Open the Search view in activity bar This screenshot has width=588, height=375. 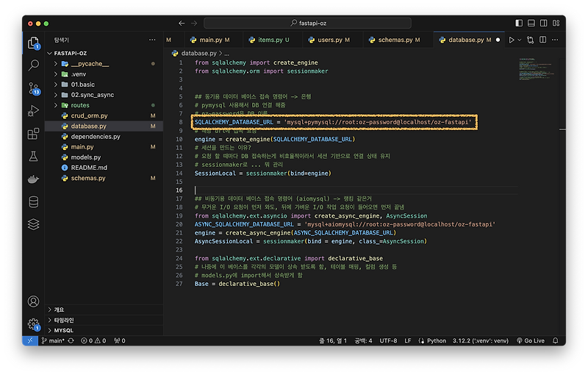click(x=33, y=65)
